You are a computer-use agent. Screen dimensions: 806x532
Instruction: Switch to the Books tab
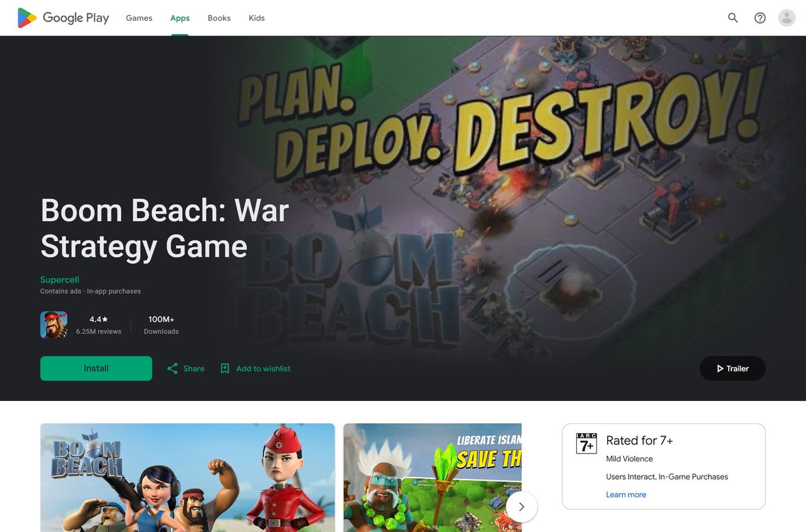pyautogui.click(x=219, y=18)
